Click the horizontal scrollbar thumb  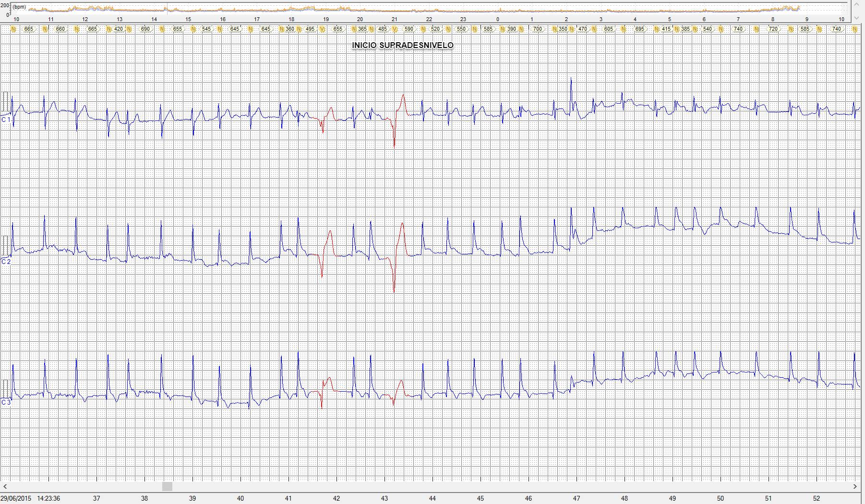(167, 486)
